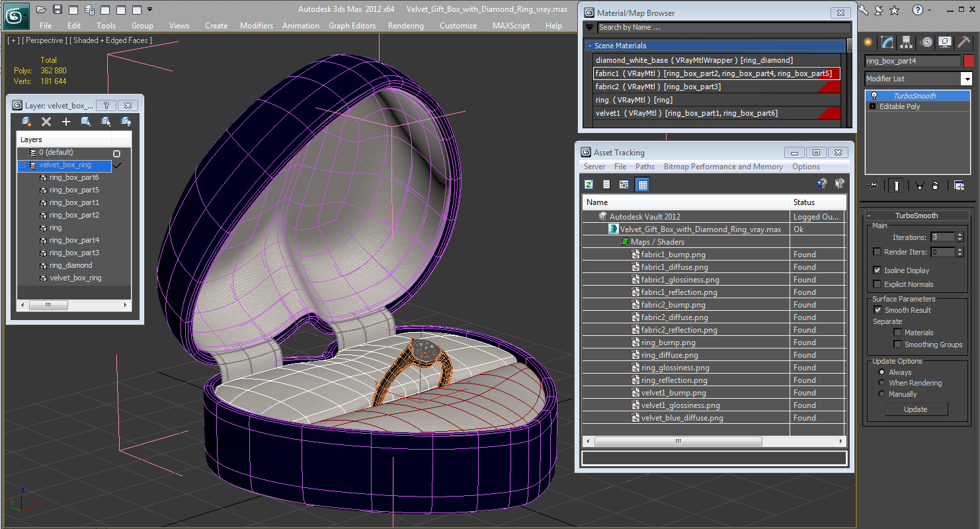Select the Manually update radio button

[x=881, y=394]
